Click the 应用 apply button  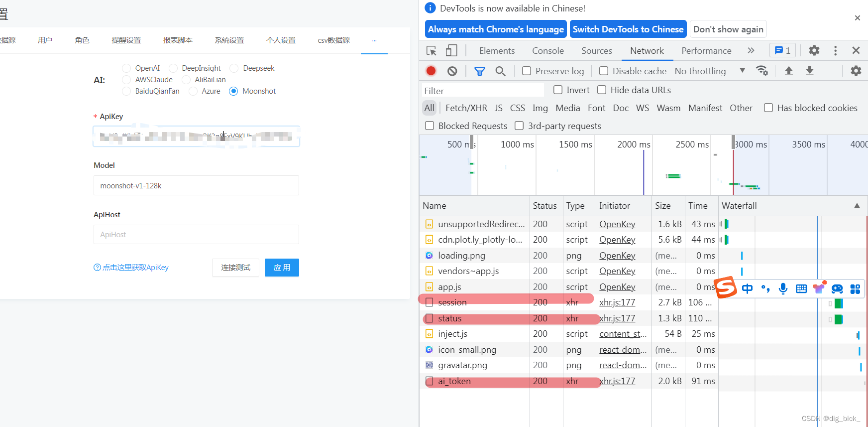[x=282, y=268]
